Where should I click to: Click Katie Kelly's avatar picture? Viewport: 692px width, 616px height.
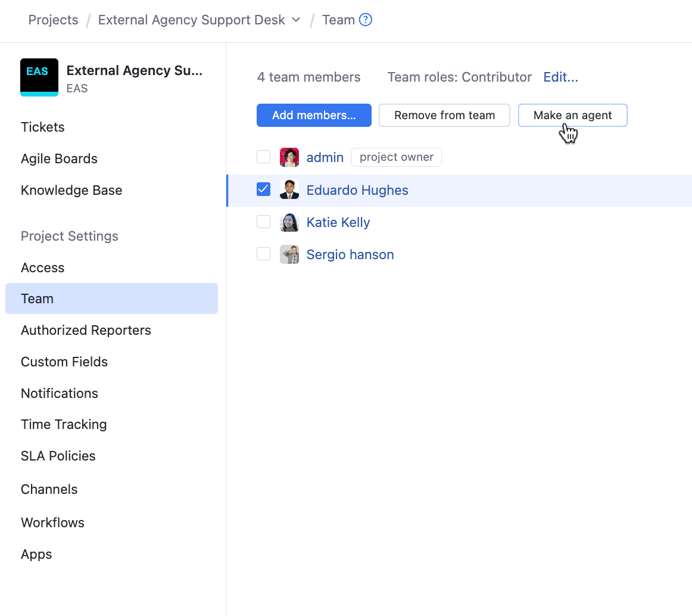pyautogui.click(x=289, y=222)
